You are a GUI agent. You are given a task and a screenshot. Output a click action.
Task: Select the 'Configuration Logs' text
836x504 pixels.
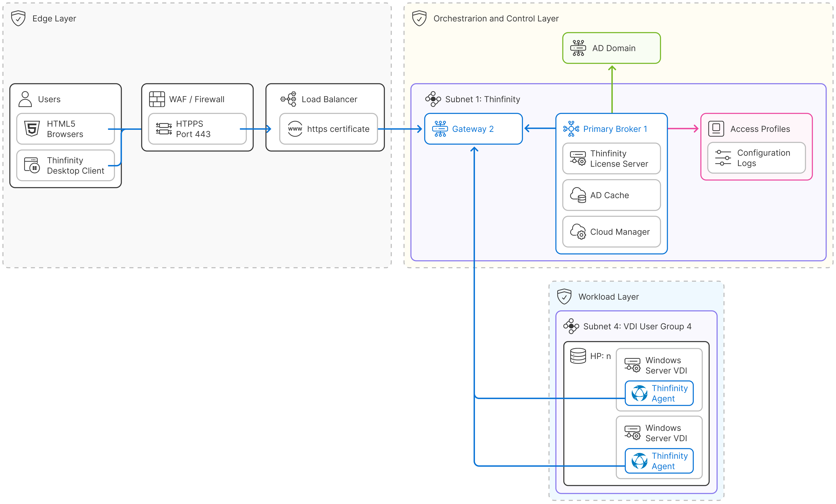764,158
